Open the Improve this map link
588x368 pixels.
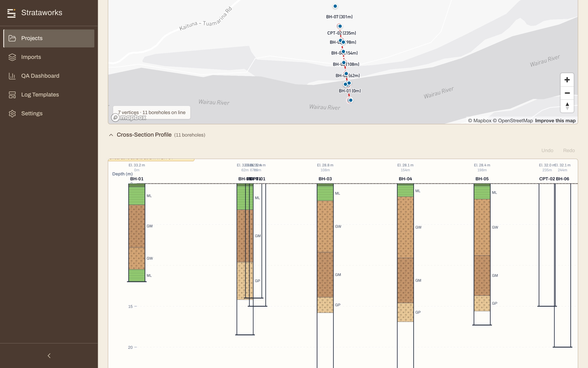(x=555, y=121)
